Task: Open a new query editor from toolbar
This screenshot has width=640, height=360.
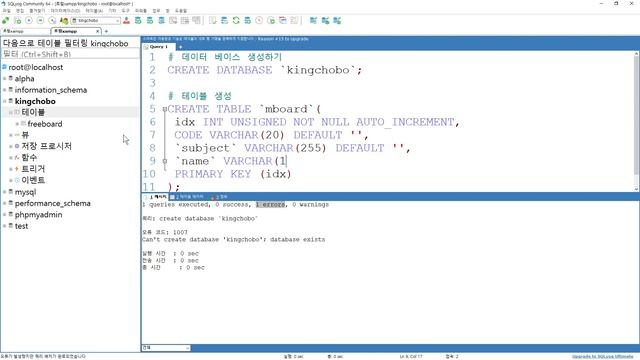Action: pos(17,20)
